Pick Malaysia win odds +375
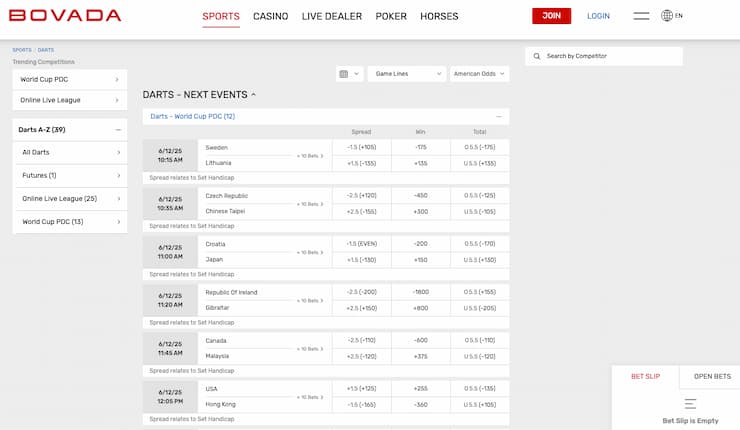The height and width of the screenshot is (430, 740). point(420,356)
